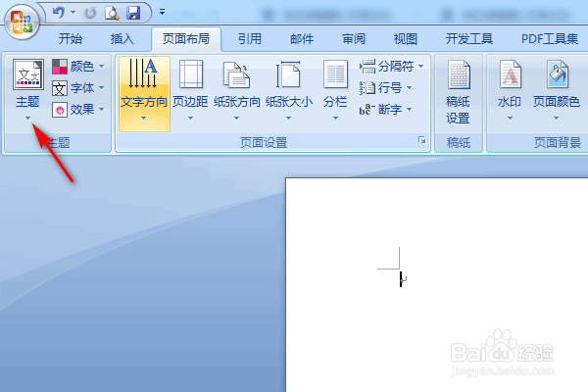Go to the 视图 tab
This screenshot has width=588, height=392.
click(x=406, y=38)
